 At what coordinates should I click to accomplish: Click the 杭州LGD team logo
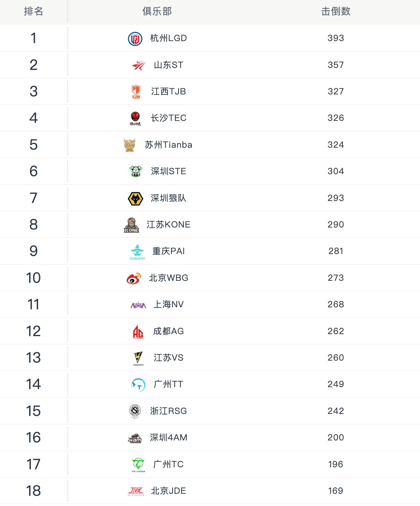pos(135,38)
